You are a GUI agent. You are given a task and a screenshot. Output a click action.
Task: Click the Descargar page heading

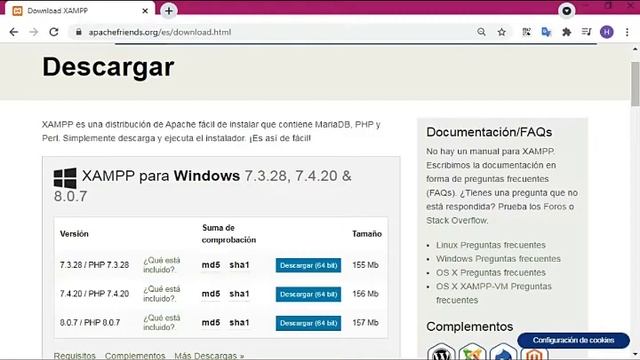108,67
